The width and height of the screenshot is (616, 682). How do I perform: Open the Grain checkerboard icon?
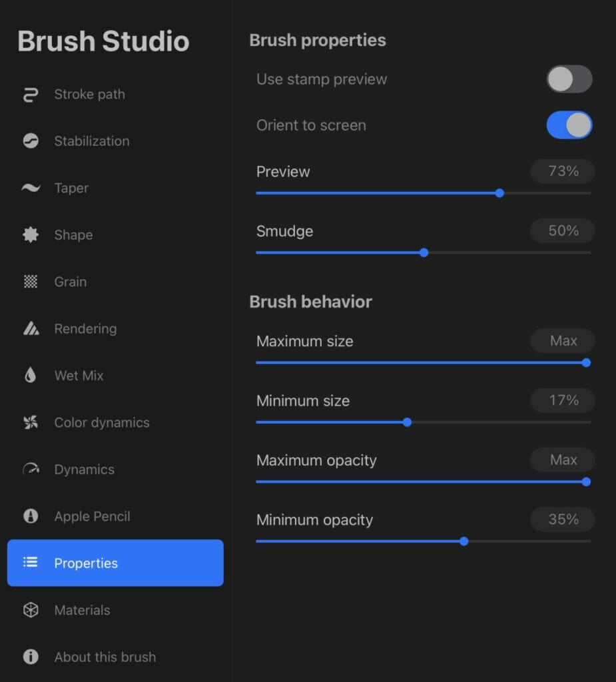[x=31, y=282]
